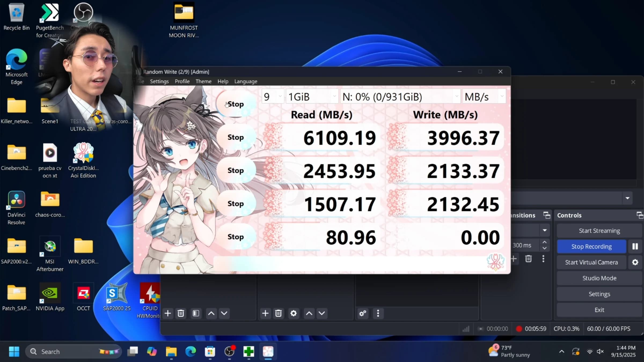Open File Explorer from taskbar
This screenshot has width=644, height=362.
pos(171,352)
